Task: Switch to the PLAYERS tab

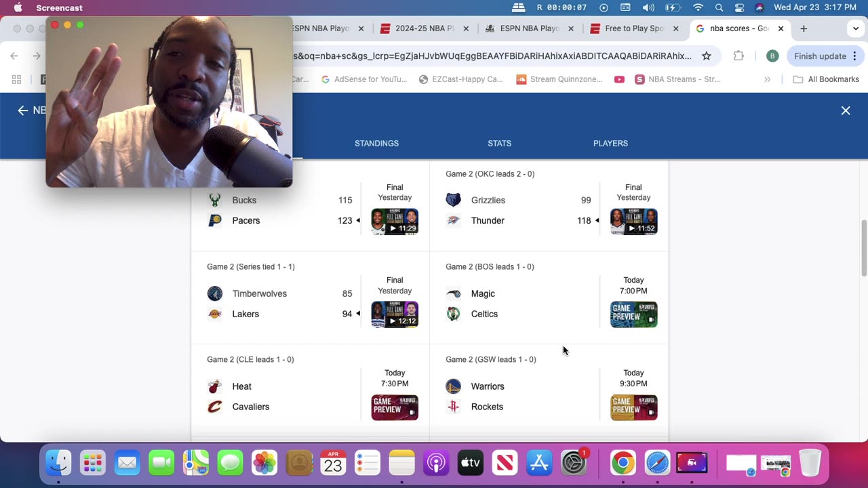Action: (x=610, y=143)
